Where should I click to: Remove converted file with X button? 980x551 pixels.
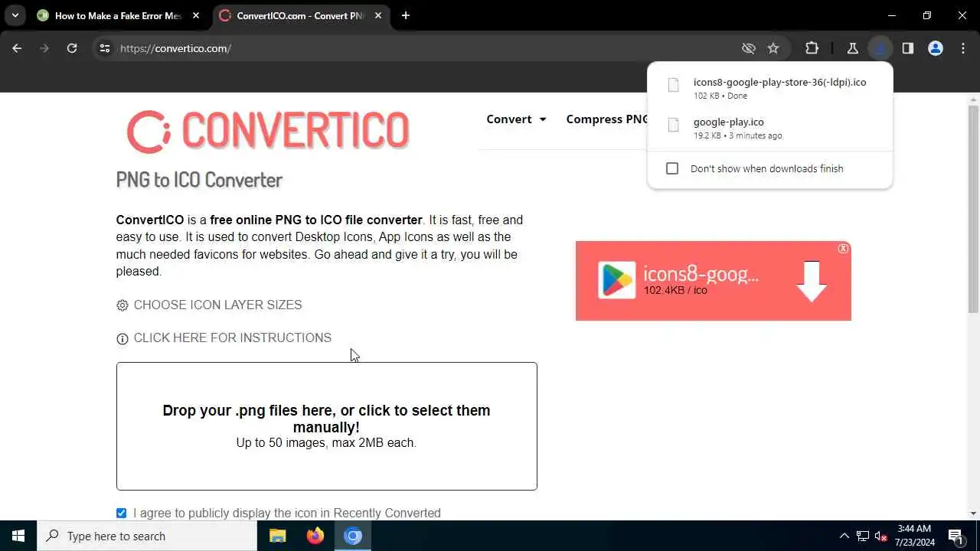click(843, 249)
